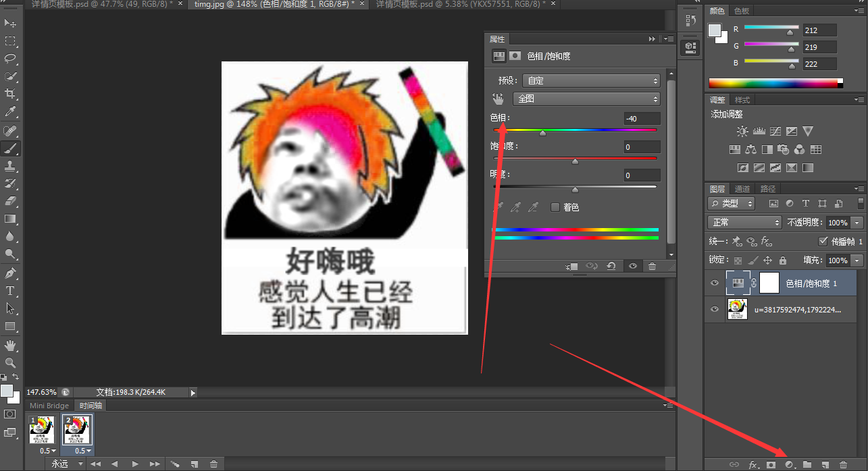Select the Lasso tool
Image resolution: width=868 pixels, height=471 pixels.
(x=10, y=59)
